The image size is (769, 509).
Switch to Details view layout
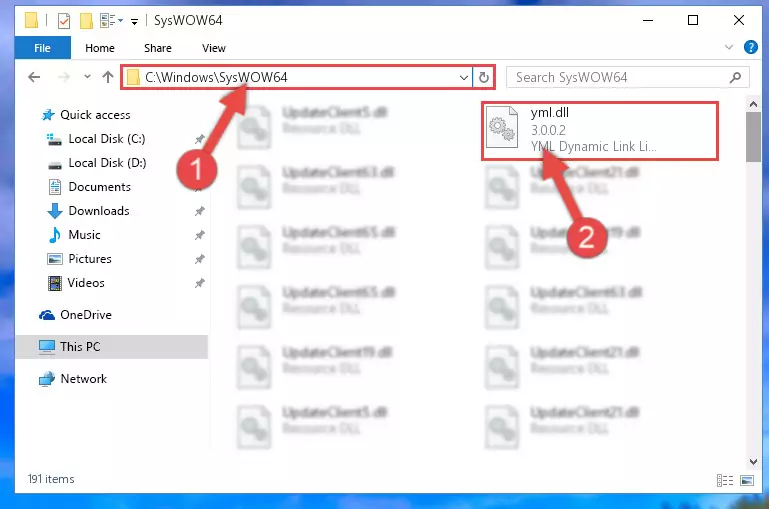point(725,480)
